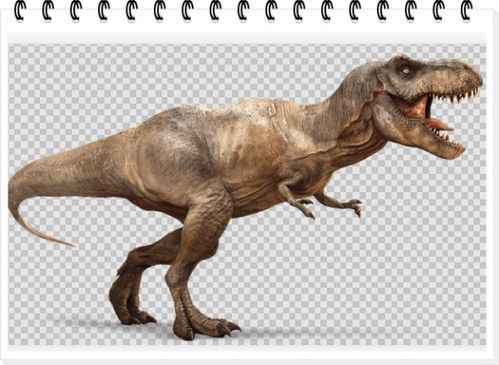Click the second spiral ring from the left
The image size is (499, 365).
tap(49, 10)
